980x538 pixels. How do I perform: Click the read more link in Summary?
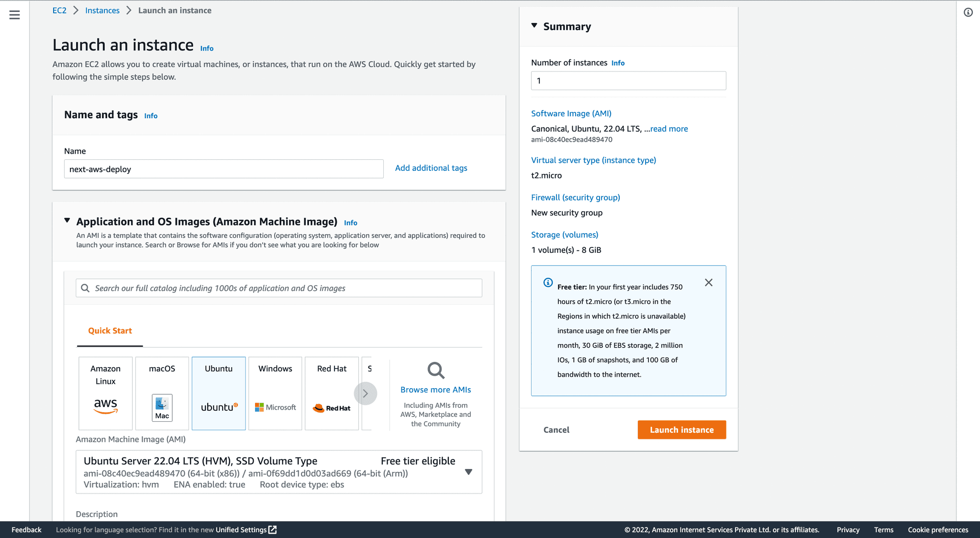(x=668, y=128)
